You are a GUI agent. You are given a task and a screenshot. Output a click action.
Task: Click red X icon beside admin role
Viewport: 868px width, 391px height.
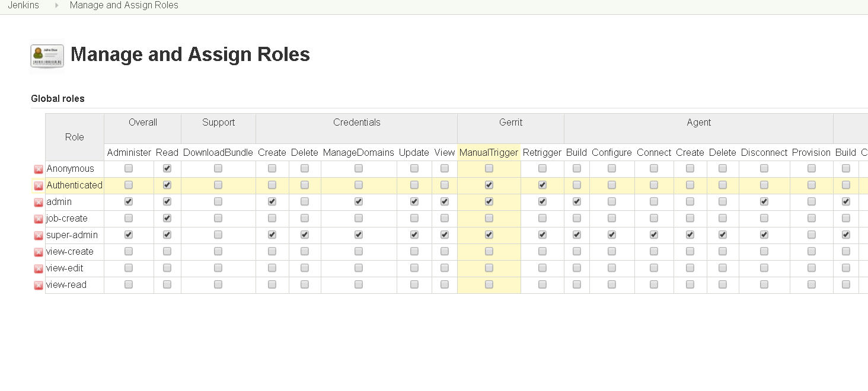(x=39, y=203)
